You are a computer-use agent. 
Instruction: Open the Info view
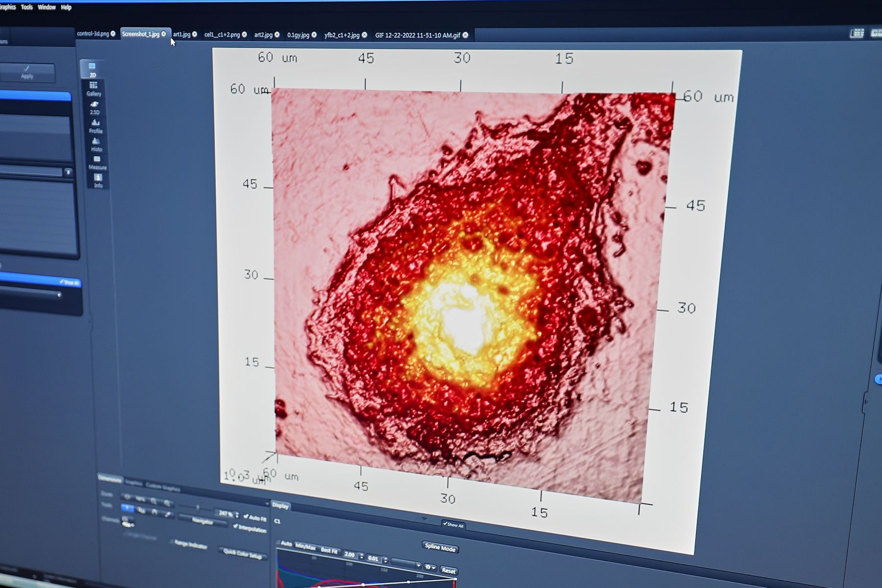click(98, 180)
